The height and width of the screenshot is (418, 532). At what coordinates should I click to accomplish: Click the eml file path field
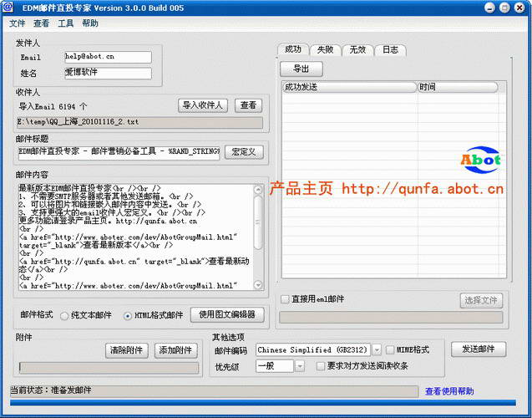point(391,317)
